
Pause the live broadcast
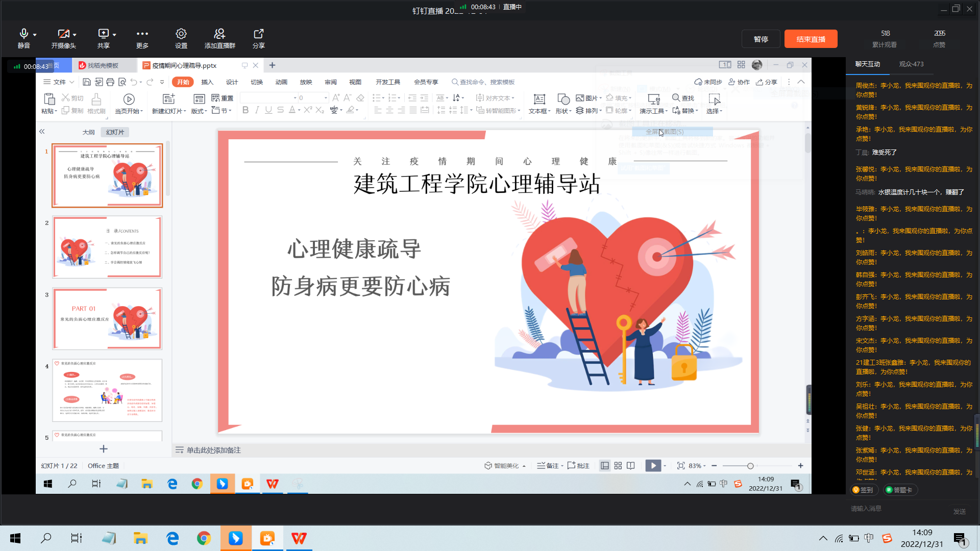click(x=761, y=39)
